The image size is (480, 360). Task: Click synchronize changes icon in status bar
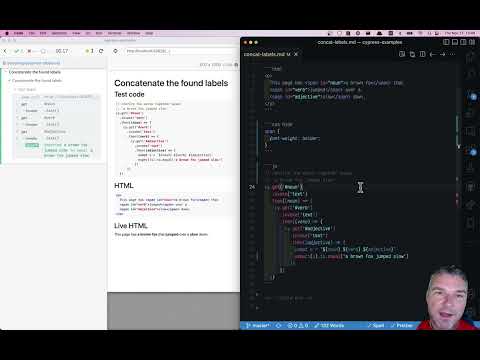pos(279,325)
